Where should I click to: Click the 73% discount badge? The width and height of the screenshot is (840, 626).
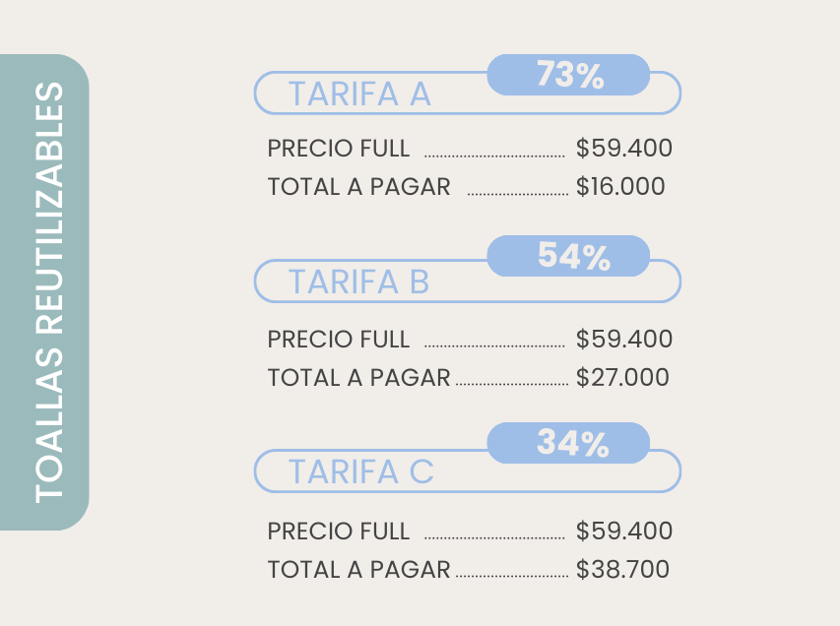[569, 75]
